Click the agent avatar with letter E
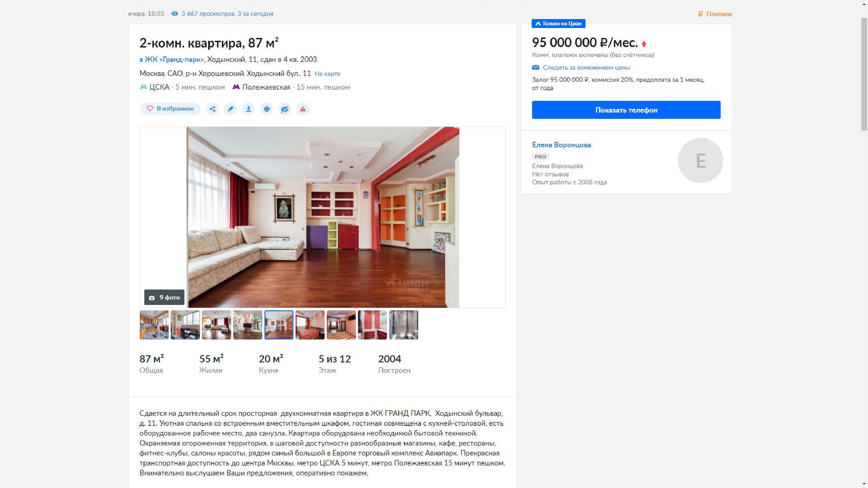Image resolution: width=868 pixels, height=488 pixels. [700, 161]
